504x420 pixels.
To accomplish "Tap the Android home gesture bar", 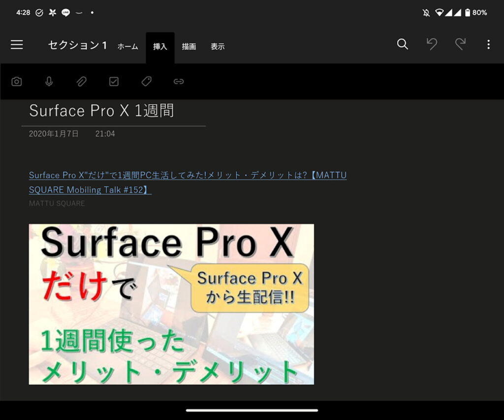I will pyautogui.click(x=252, y=410).
